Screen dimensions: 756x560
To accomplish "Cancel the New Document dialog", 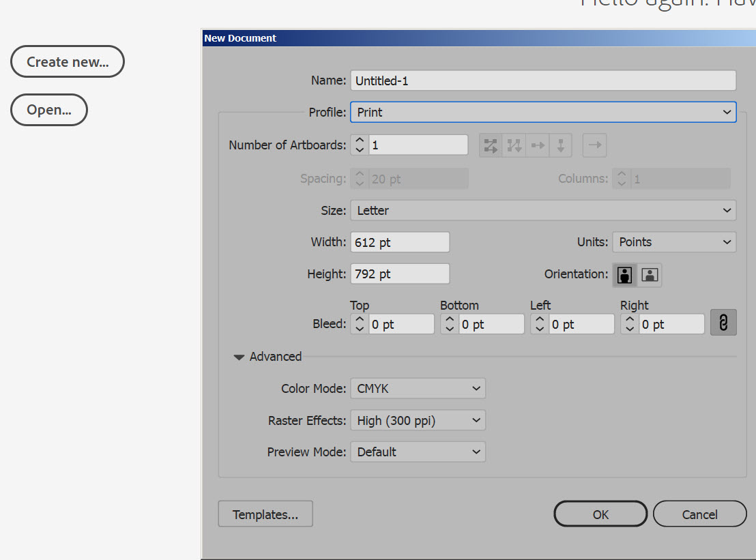I will pyautogui.click(x=699, y=514).
